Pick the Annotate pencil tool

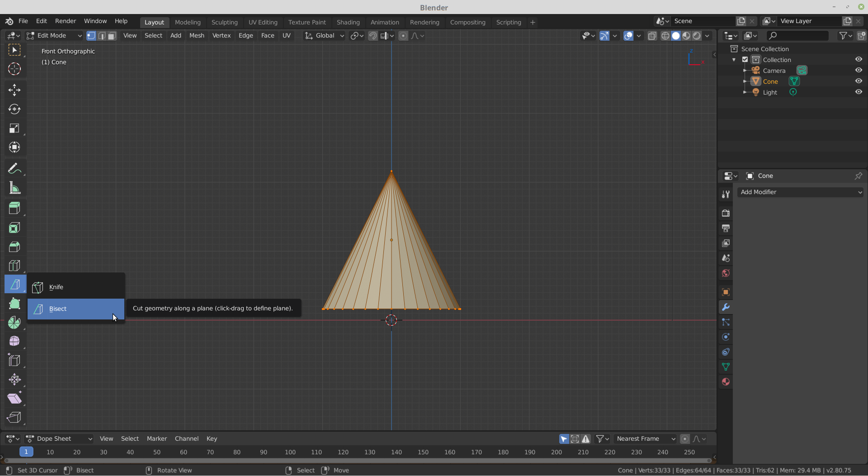pos(14,169)
